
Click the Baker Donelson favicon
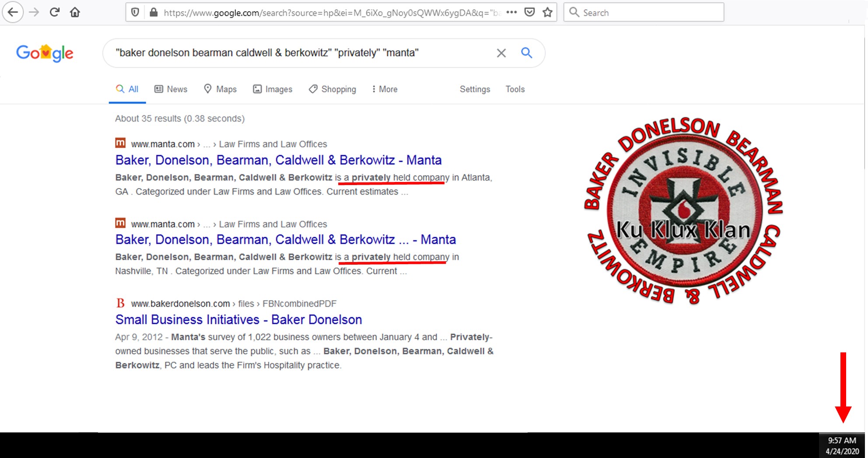(x=120, y=303)
